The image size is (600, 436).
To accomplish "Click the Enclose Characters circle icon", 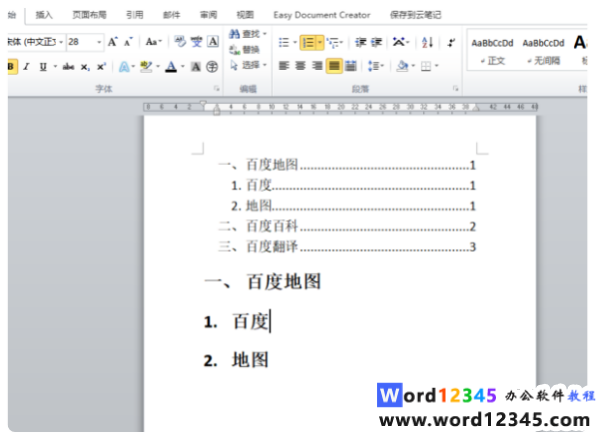I will click(x=212, y=67).
